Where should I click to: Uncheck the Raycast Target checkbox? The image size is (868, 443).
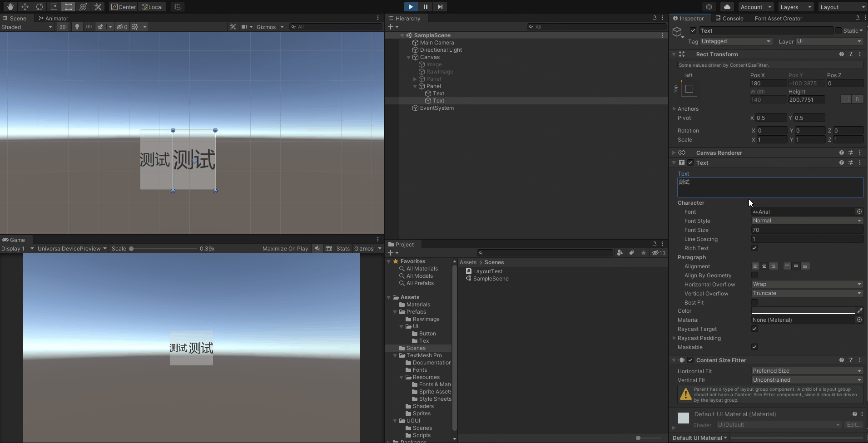[x=755, y=329]
